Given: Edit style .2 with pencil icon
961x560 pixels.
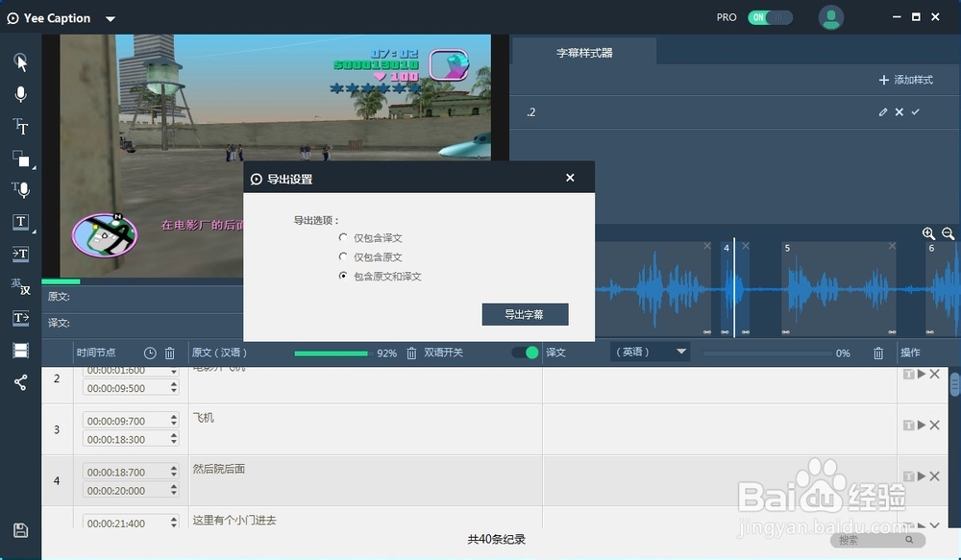Looking at the screenshot, I should pyautogui.click(x=882, y=112).
